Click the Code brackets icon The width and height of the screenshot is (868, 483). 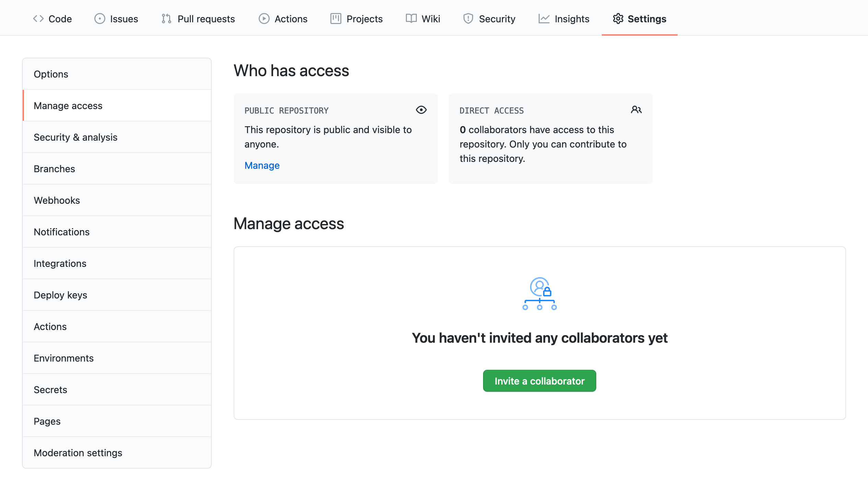click(x=38, y=19)
